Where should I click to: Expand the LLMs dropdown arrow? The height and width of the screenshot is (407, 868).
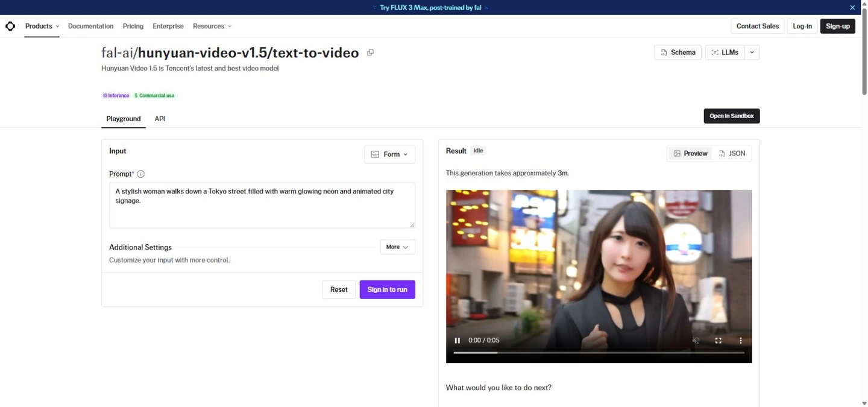[x=752, y=52]
